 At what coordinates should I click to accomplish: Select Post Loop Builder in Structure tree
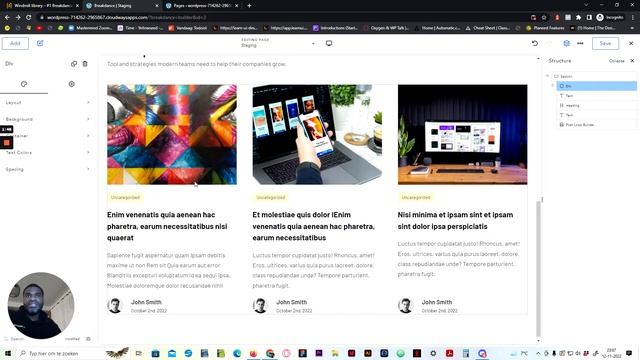click(x=597, y=124)
